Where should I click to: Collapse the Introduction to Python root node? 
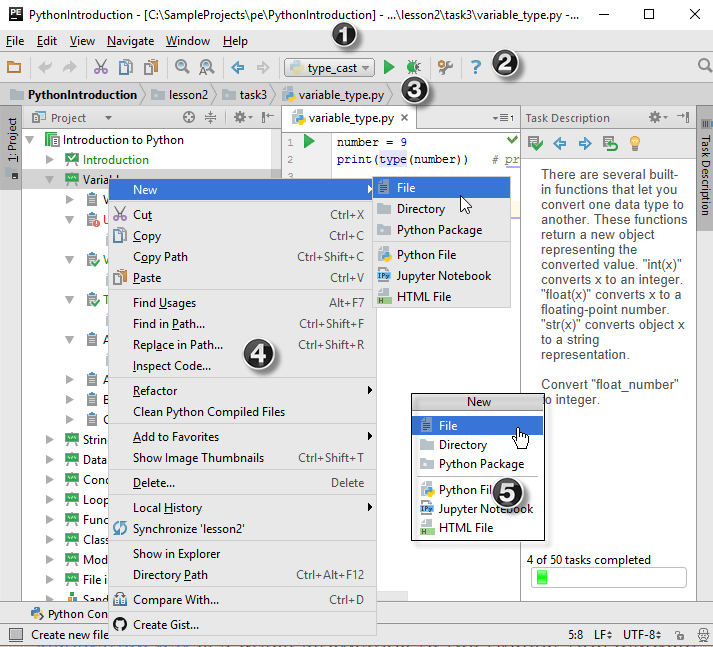pyautogui.click(x=30, y=140)
